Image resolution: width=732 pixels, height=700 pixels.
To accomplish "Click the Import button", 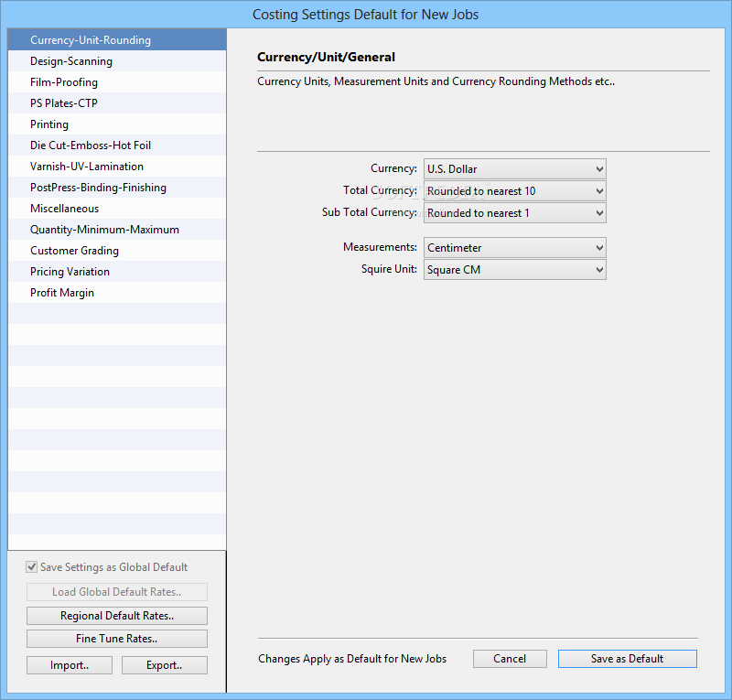I will 70,665.
